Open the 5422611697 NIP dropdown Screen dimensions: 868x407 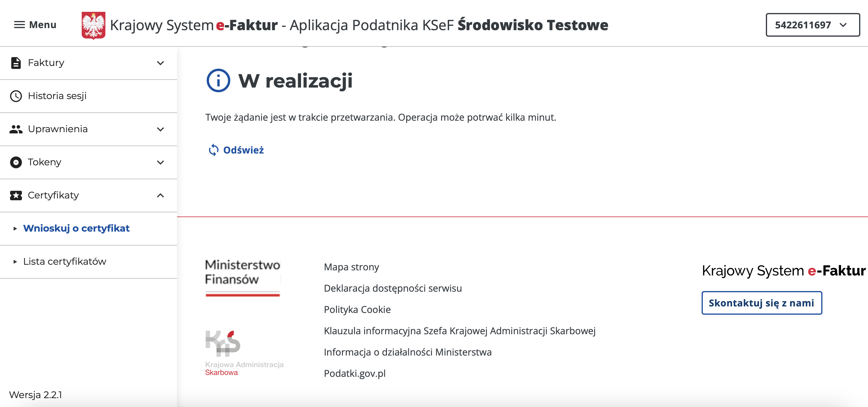click(812, 25)
